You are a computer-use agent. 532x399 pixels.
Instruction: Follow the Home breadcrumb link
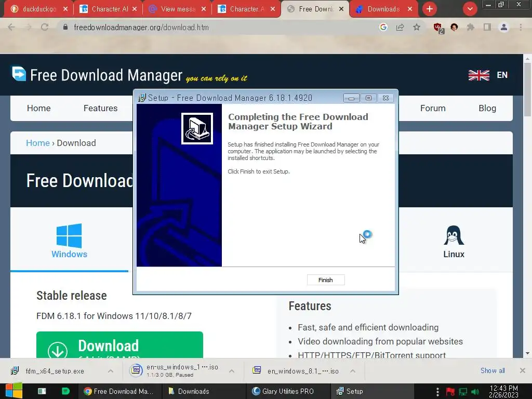37,143
